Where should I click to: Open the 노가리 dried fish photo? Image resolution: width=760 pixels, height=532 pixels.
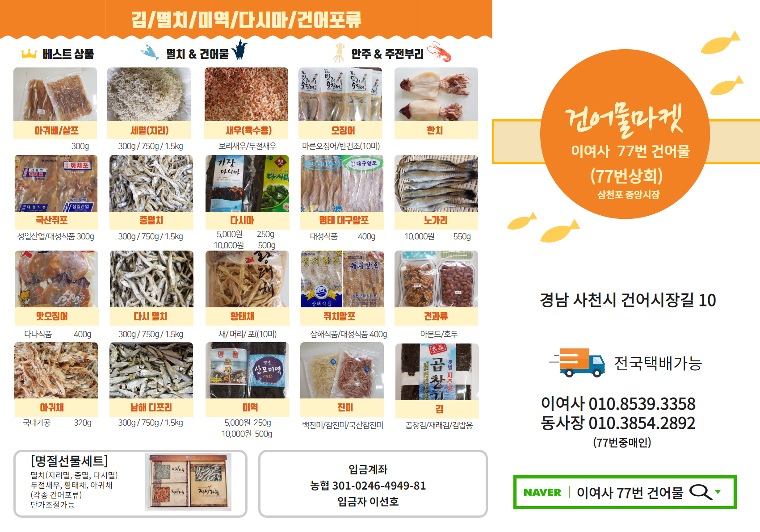tap(436, 183)
